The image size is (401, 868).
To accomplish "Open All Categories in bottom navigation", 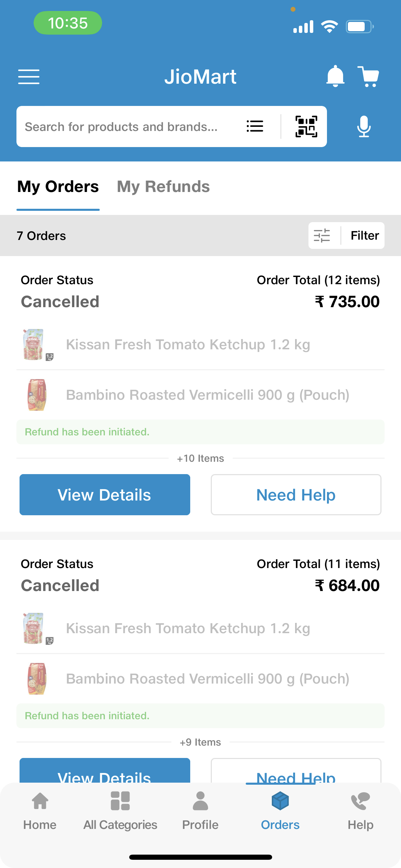I will point(120,810).
